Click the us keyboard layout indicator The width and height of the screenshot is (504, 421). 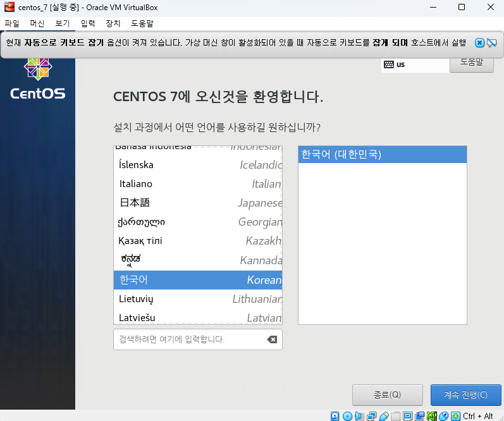(x=400, y=64)
